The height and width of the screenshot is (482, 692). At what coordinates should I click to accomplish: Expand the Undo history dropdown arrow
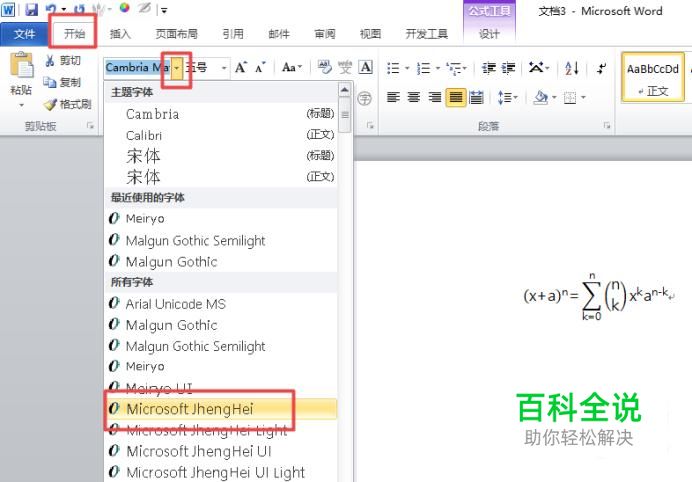point(64,9)
